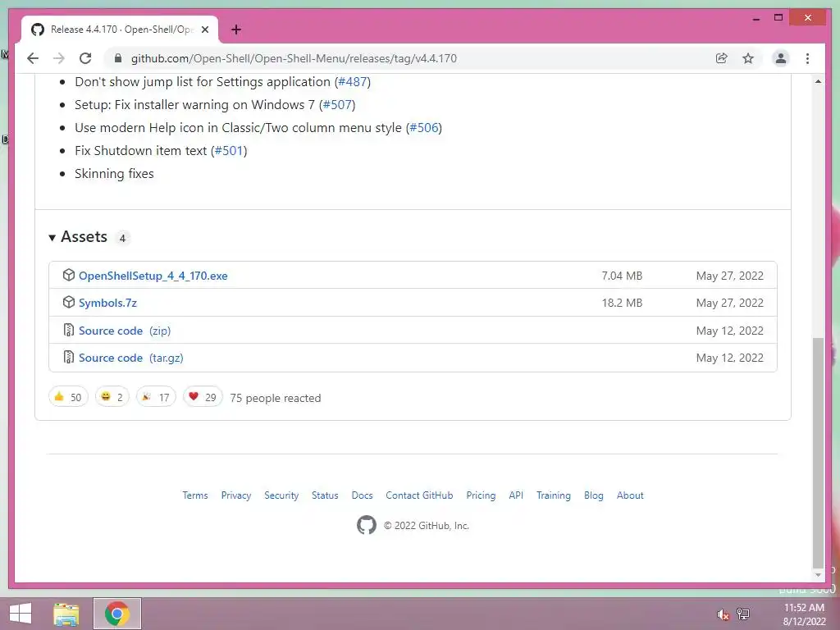Image resolution: width=840 pixels, height=630 pixels.
Task: Open a new tab with plus button
Action: (x=236, y=30)
